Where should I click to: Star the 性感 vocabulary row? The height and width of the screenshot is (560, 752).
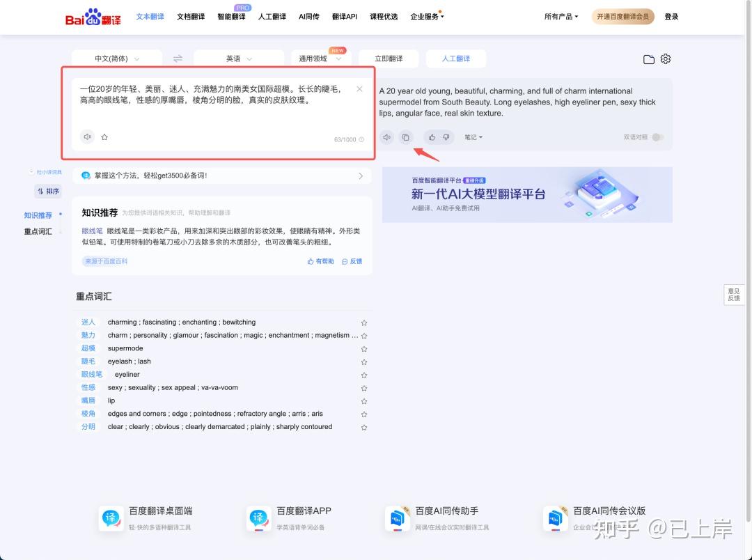[x=364, y=388]
